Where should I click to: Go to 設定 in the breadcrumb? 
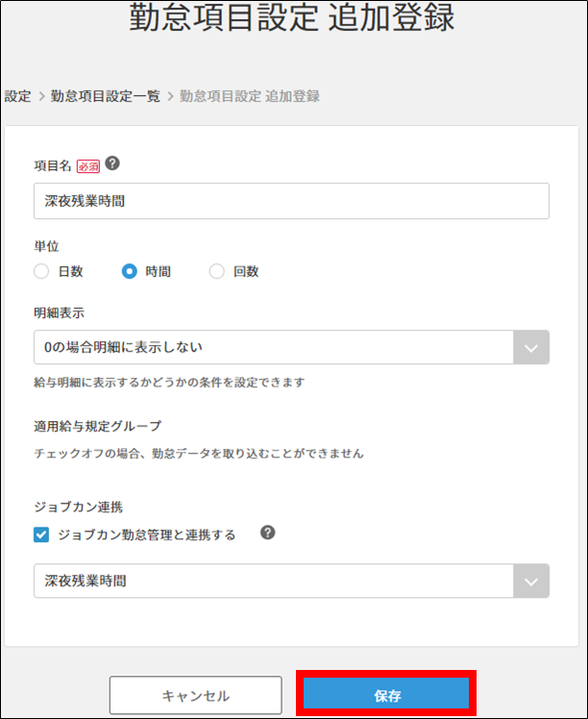[17, 96]
